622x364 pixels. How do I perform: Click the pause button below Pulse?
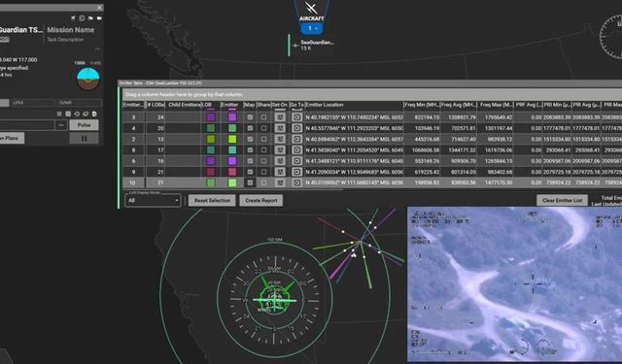click(x=85, y=138)
